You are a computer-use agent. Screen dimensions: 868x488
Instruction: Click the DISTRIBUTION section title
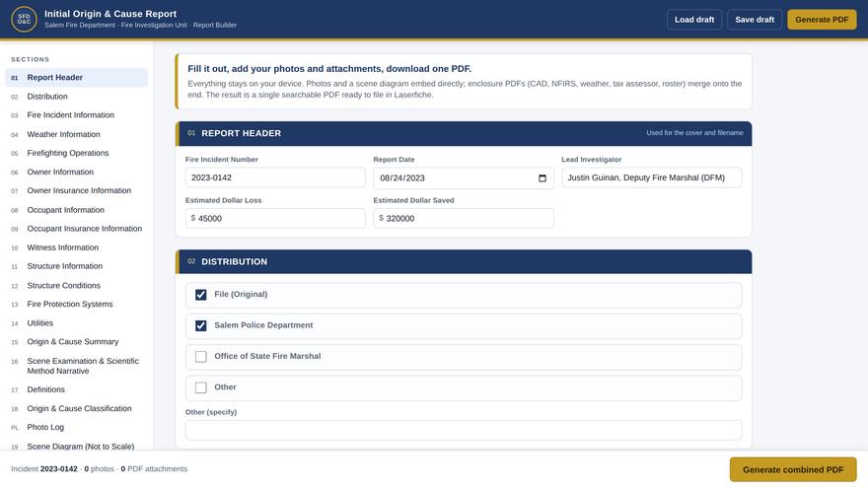tap(234, 261)
